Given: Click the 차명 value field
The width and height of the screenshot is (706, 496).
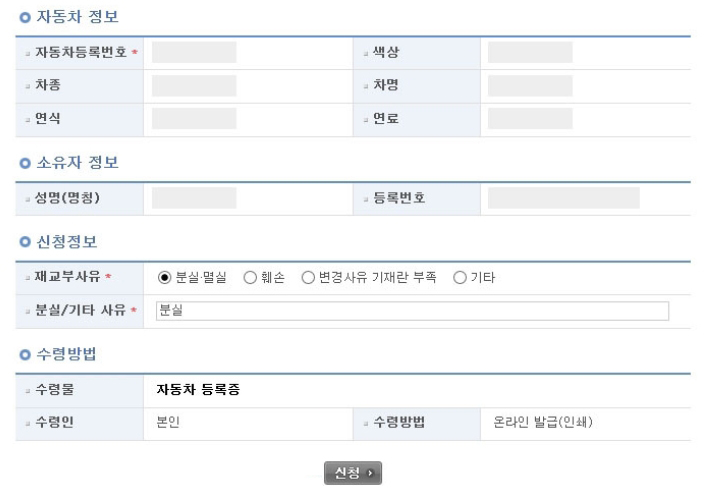Looking at the screenshot, I should coord(530,86).
